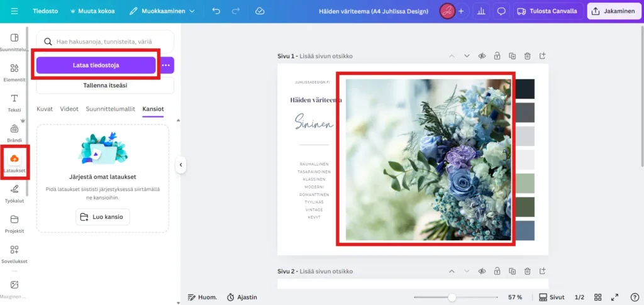Open the comments speech bubble
The height and width of the screenshot is (305, 644).
pos(501,11)
